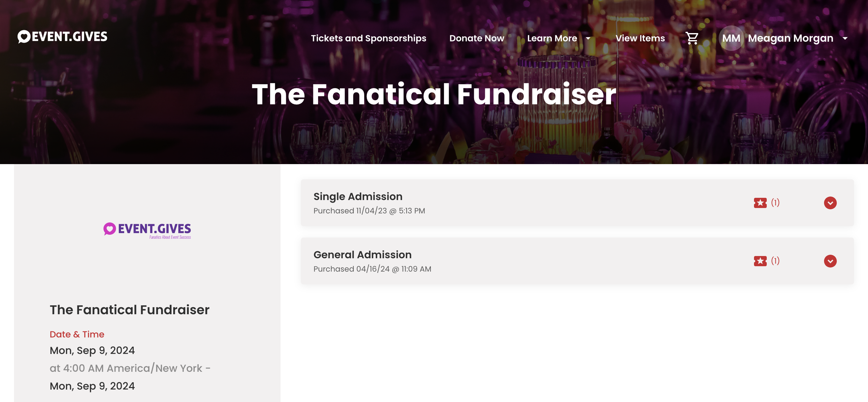Expand the General Admission chevron button
Viewport: 868px width, 402px height.
tap(830, 261)
